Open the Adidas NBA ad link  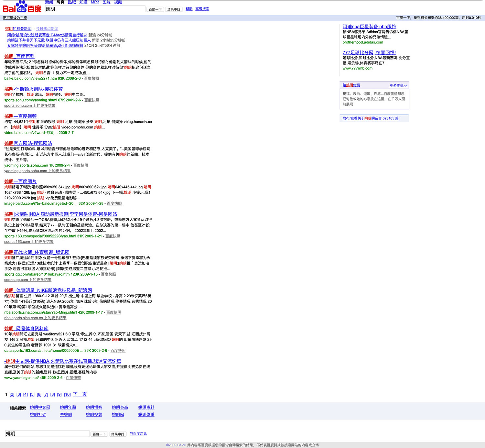click(x=369, y=27)
